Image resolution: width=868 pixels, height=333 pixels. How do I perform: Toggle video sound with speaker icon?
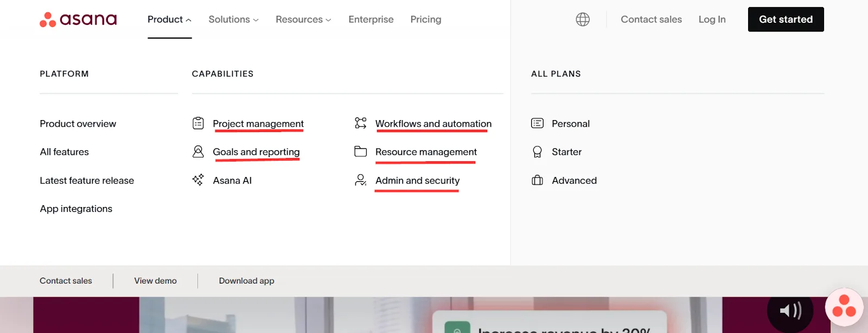pyautogui.click(x=790, y=310)
